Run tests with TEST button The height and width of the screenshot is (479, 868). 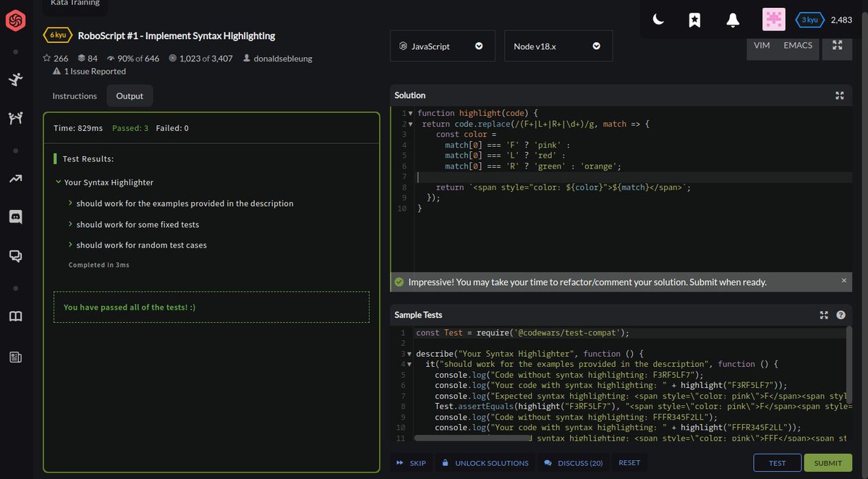(777, 463)
